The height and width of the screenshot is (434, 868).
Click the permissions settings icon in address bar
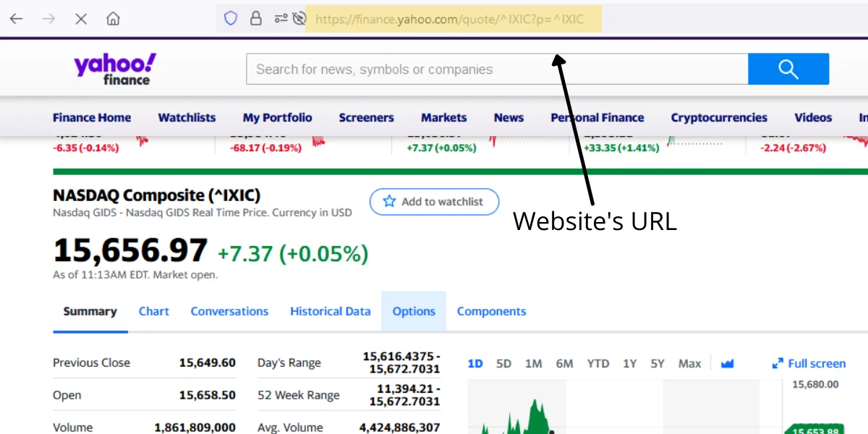coord(281,19)
